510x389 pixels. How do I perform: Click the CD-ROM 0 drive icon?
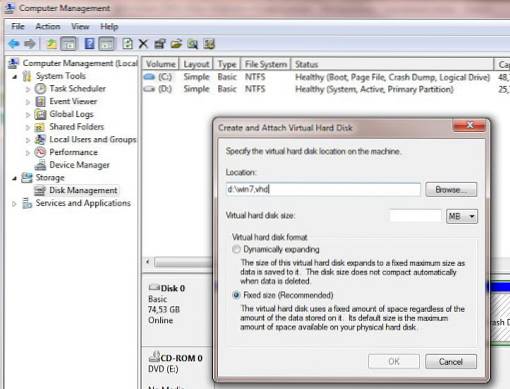point(154,357)
